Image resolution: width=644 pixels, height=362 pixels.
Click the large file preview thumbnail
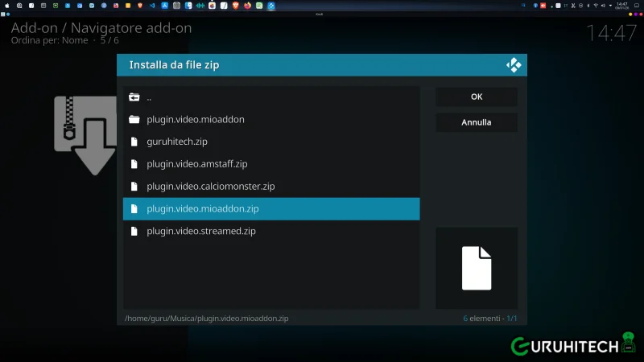(476, 268)
